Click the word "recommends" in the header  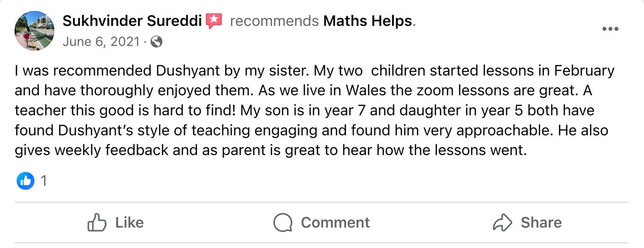[x=274, y=21]
